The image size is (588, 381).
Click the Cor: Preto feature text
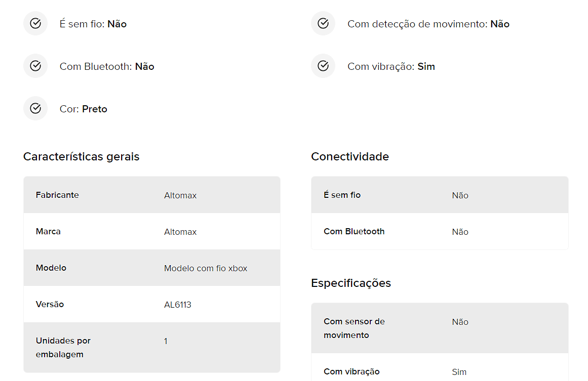click(83, 109)
